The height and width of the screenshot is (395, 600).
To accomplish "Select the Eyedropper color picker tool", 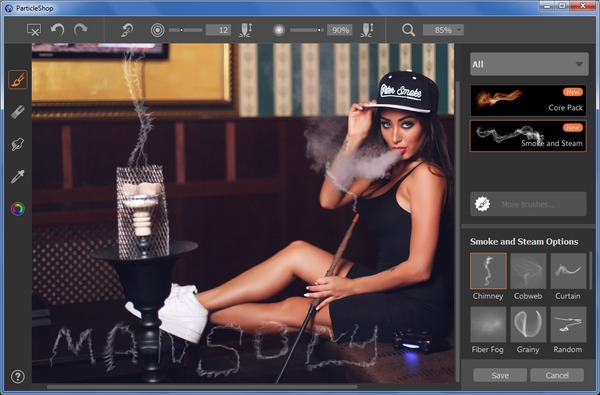I will pyautogui.click(x=18, y=176).
